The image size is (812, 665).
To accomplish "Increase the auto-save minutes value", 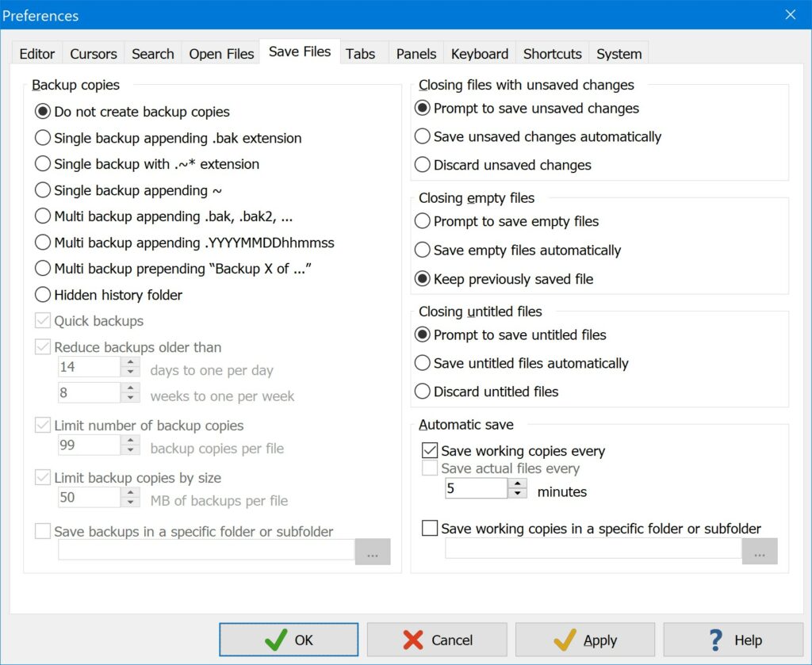I will click(517, 483).
